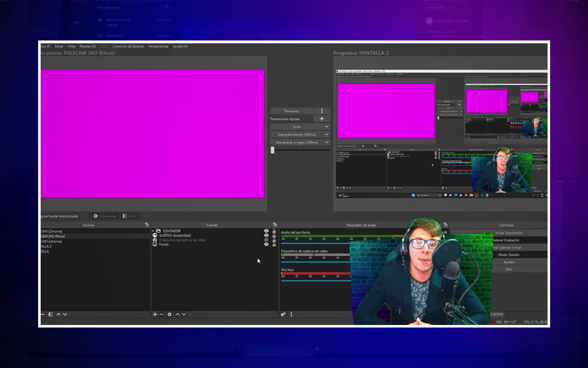This screenshot has width=588, height=368.
Task: Toggle the lock on Fondo source
Action: pos(274,244)
